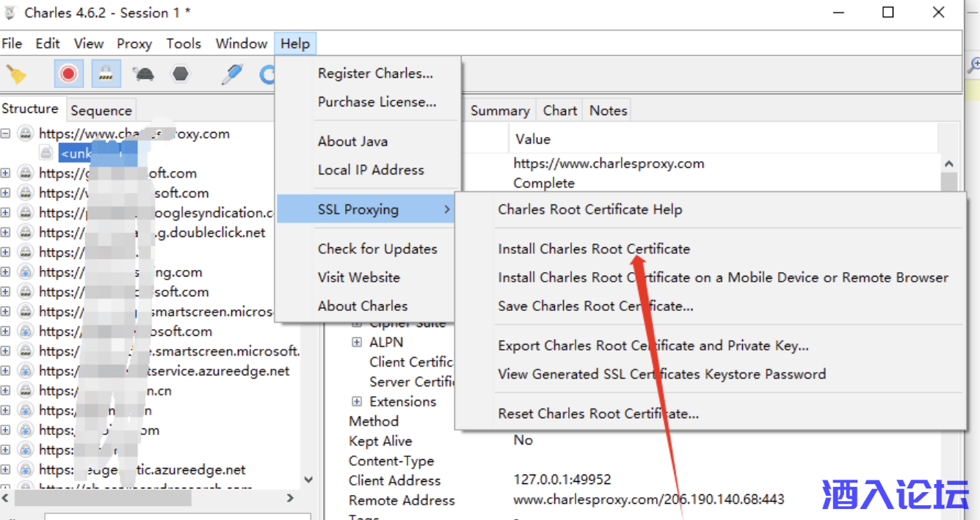This screenshot has width=980, height=520.
Task: Open the Proxy menu
Action: 134,44
